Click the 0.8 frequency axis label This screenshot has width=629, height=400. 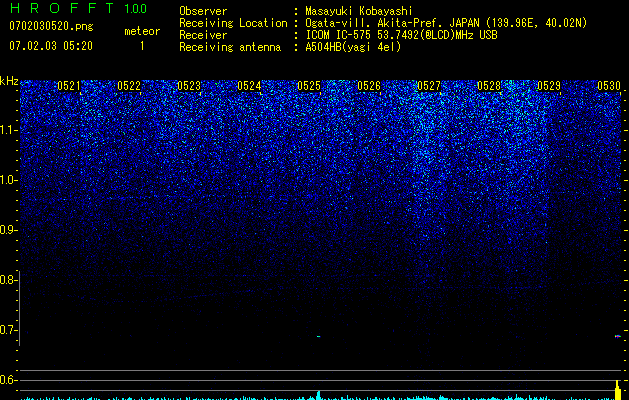[x=8, y=280]
